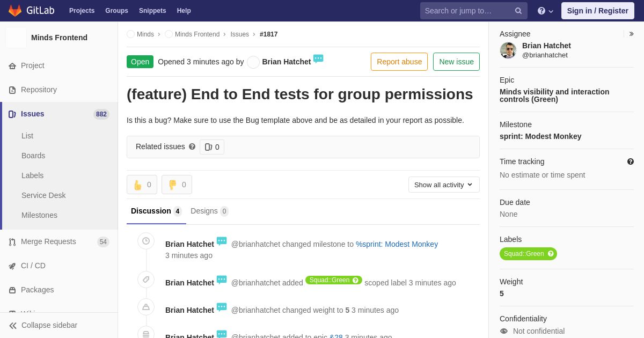Click the thumbs down reaction
Screen dimensions: 644x338
pos(177,185)
